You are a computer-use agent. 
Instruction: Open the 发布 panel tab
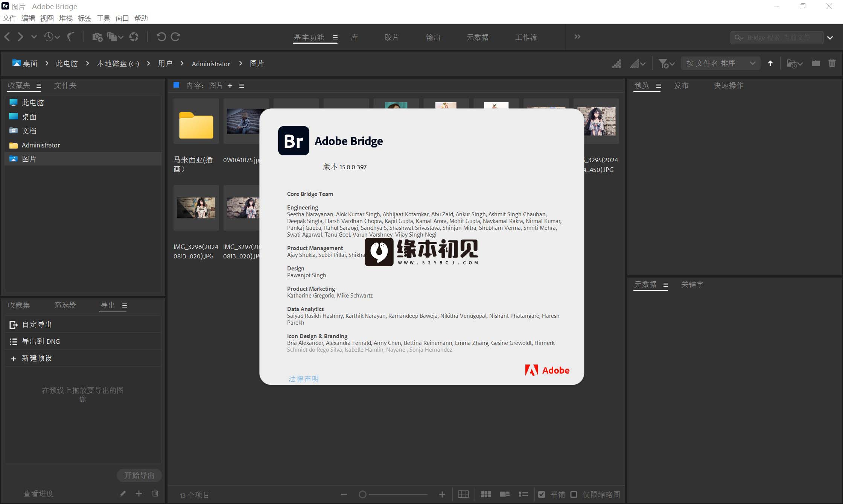[681, 85]
